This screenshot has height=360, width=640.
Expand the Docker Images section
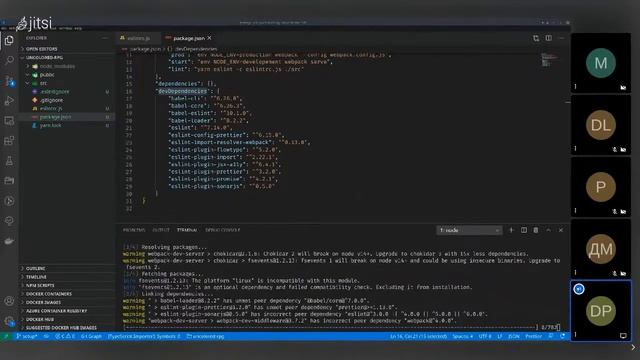67,302
